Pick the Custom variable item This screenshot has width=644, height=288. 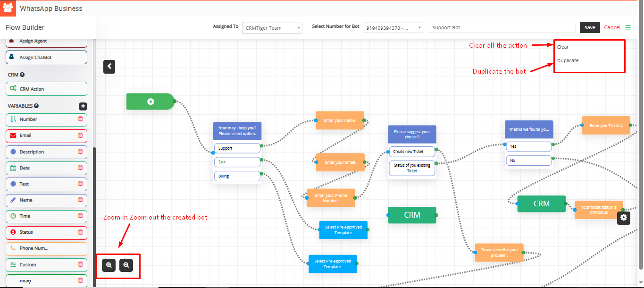(x=47, y=264)
